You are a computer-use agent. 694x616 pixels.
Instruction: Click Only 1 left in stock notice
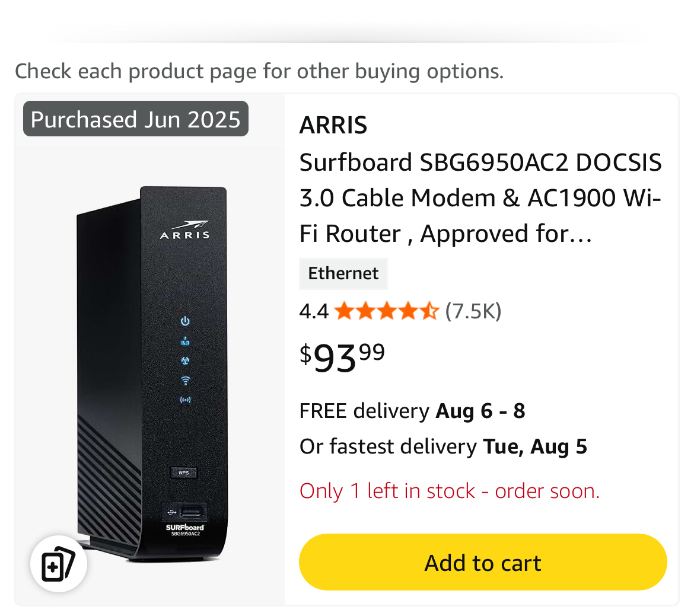tap(449, 491)
